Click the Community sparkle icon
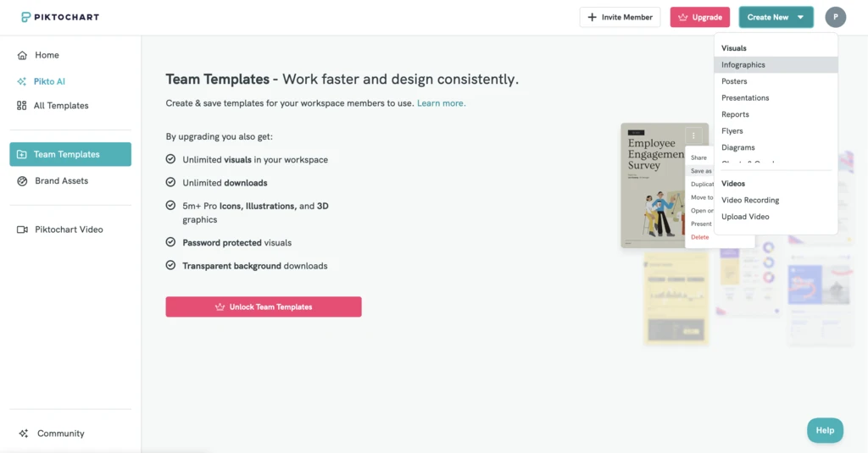 click(x=23, y=434)
